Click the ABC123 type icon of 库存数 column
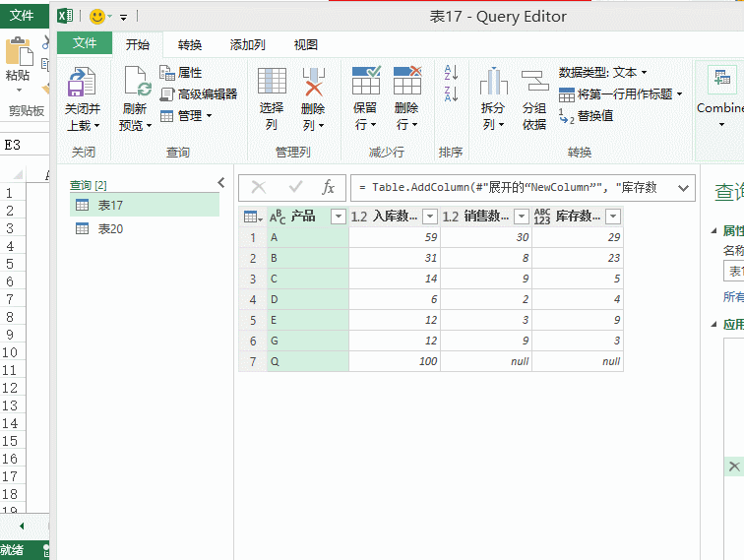This screenshot has width=744, height=560. tap(542, 217)
